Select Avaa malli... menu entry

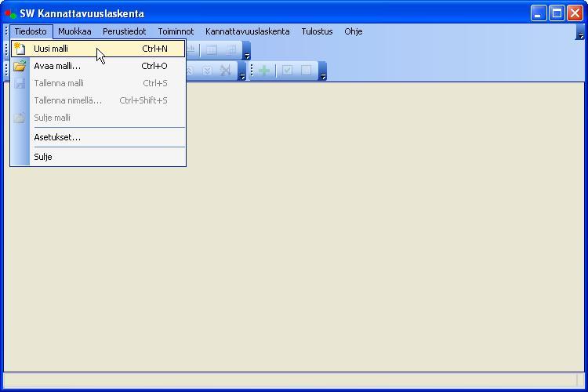(x=98, y=66)
